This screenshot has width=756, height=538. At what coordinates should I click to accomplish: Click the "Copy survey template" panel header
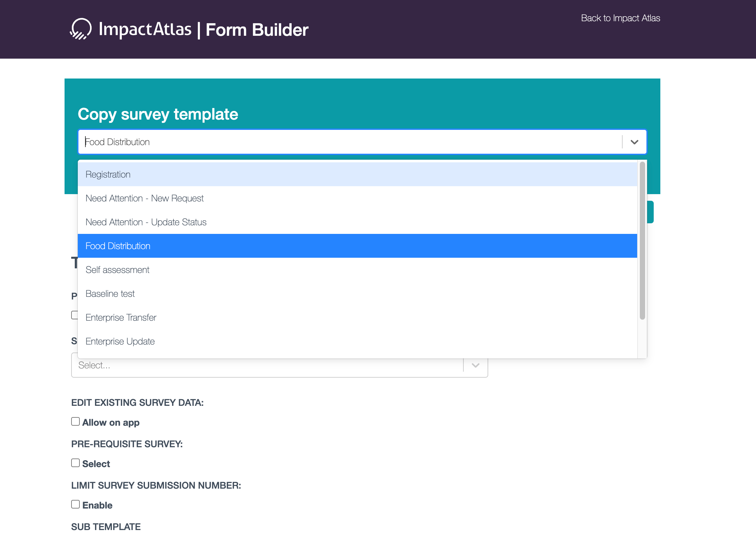pyautogui.click(x=158, y=114)
